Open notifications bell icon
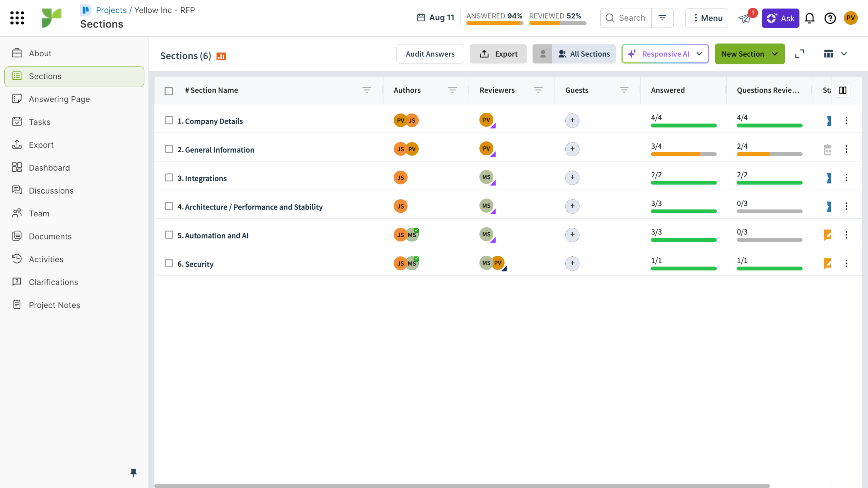This screenshot has height=488, width=868. pyautogui.click(x=809, y=18)
